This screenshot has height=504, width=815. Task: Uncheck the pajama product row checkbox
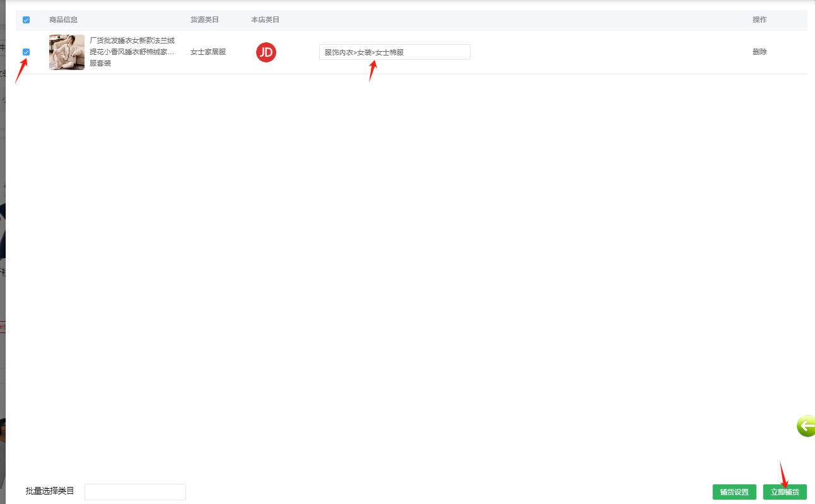pyautogui.click(x=26, y=52)
